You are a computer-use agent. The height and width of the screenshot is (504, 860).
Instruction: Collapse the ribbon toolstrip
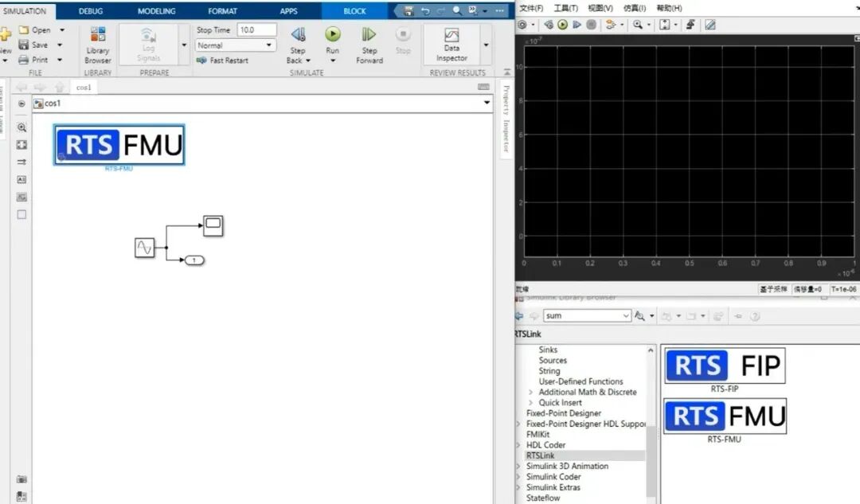point(506,72)
